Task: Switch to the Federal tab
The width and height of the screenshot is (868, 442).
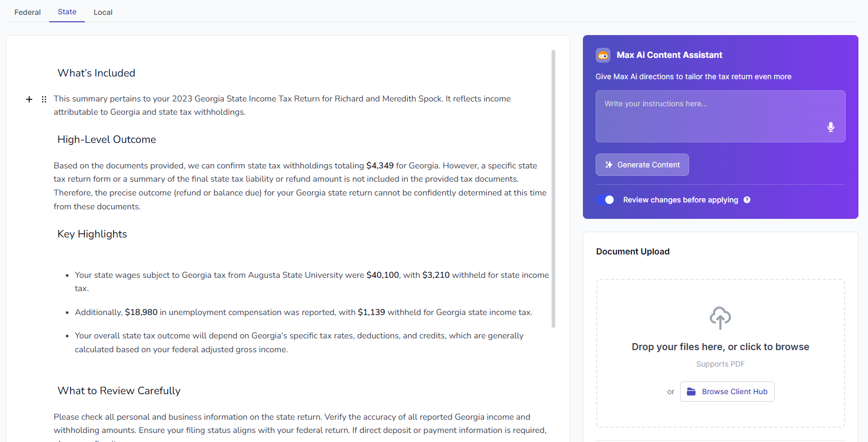Action: (x=28, y=12)
